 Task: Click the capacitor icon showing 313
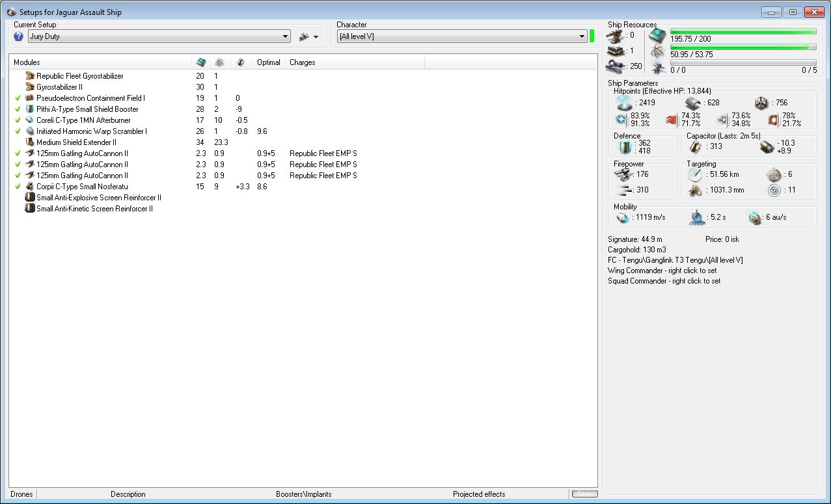(x=696, y=147)
